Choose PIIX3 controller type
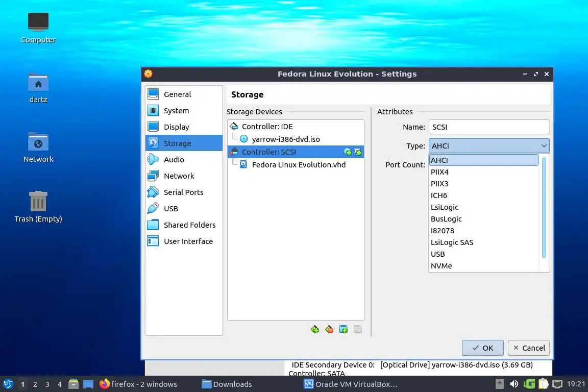Image resolution: width=588 pixels, height=392 pixels. click(x=484, y=184)
